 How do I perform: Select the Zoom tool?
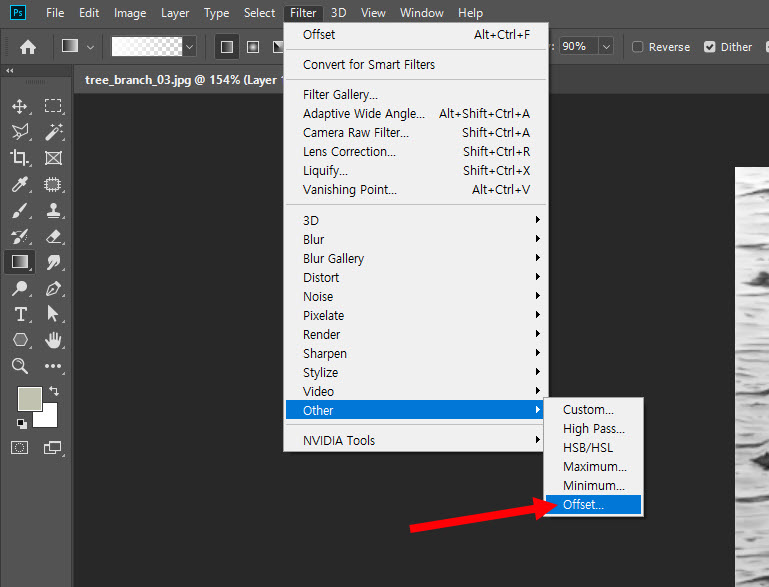pos(20,366)
